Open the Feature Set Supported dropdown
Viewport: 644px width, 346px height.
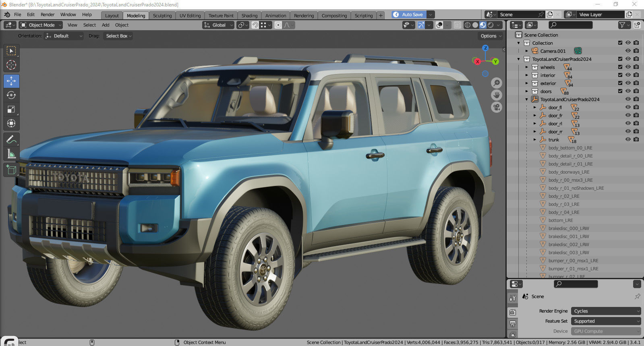coord(606,321)
